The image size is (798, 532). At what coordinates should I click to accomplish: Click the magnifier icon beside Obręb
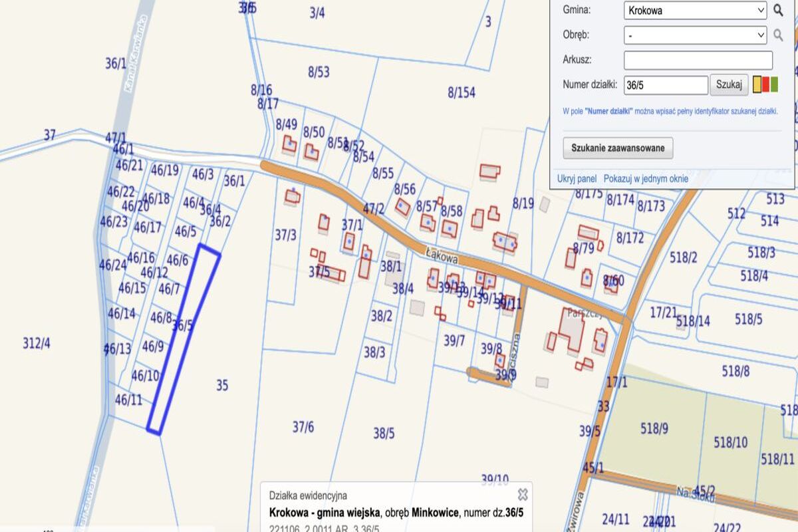778,35
